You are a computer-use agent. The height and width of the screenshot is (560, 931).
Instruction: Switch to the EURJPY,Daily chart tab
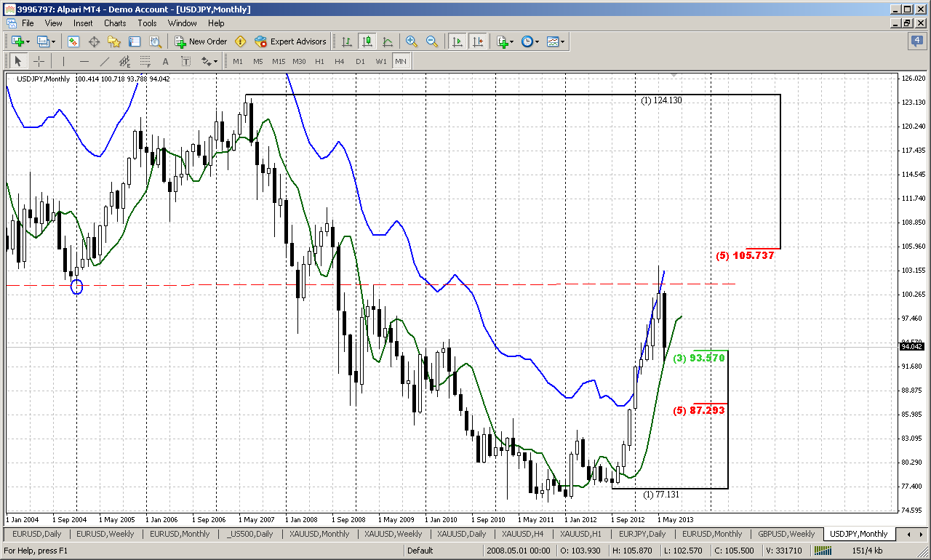pos(642,534)
